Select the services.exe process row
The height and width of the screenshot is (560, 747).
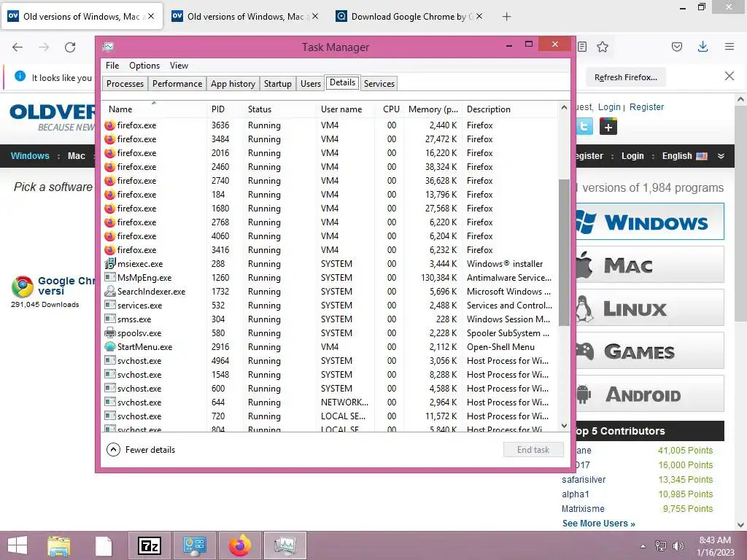click(x=330, y=306)
